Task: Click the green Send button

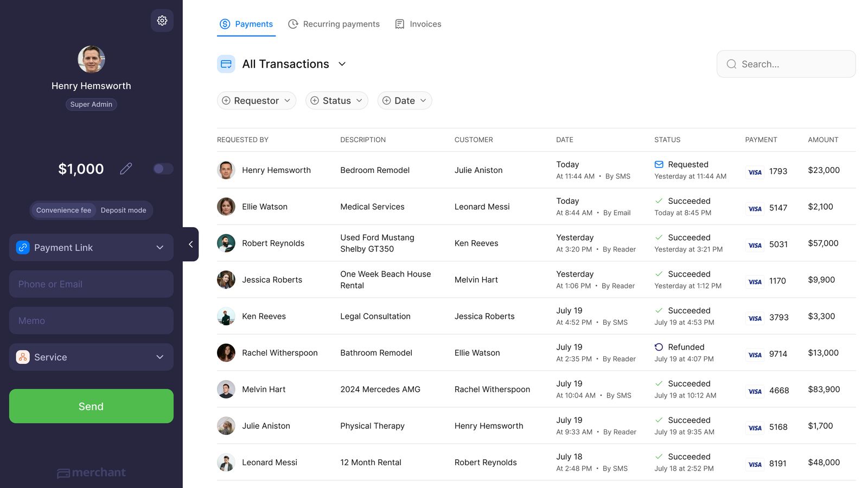Action: (91, 406)
